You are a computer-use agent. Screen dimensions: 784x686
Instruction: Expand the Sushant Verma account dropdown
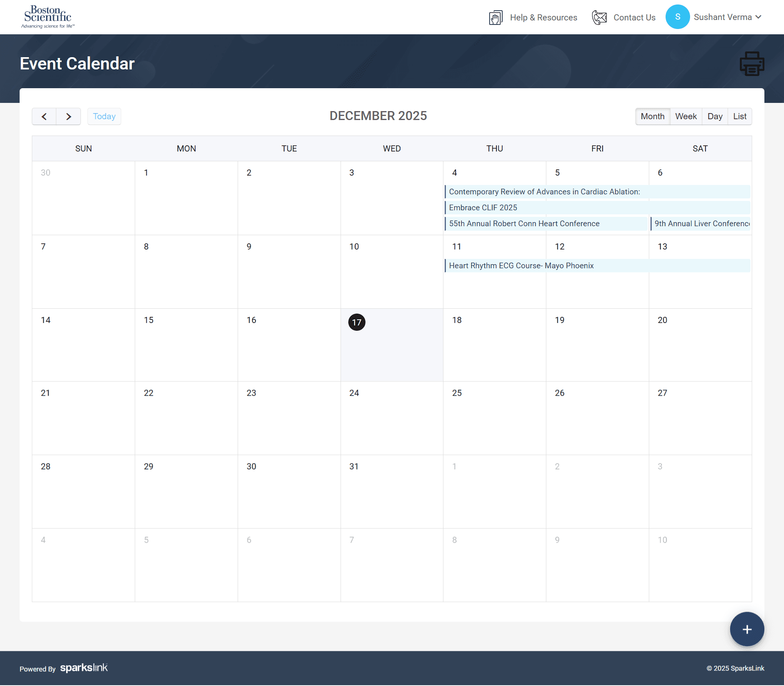tap(758, 17)
